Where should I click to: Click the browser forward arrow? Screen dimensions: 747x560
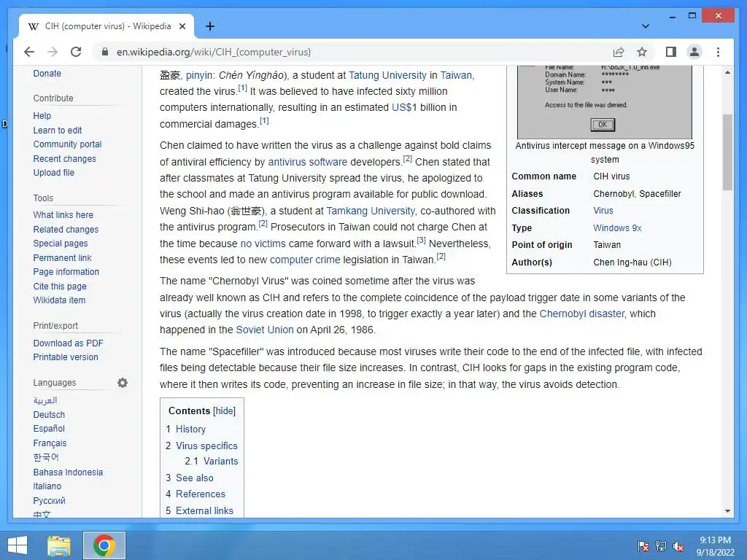click(x=53, y=52)
